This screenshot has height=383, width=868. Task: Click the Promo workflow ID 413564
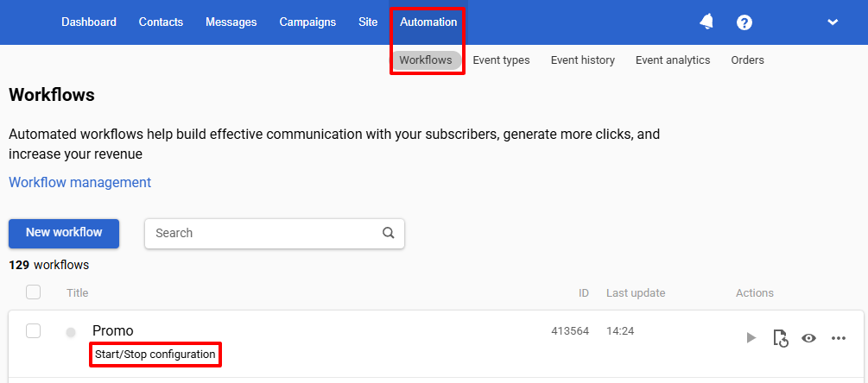point(570,330)
